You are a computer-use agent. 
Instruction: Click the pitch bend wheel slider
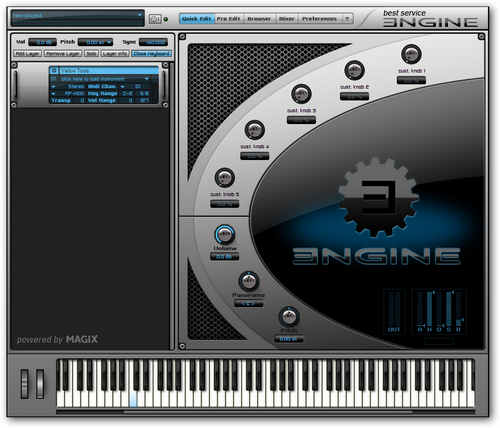click(x=25, y=384)
